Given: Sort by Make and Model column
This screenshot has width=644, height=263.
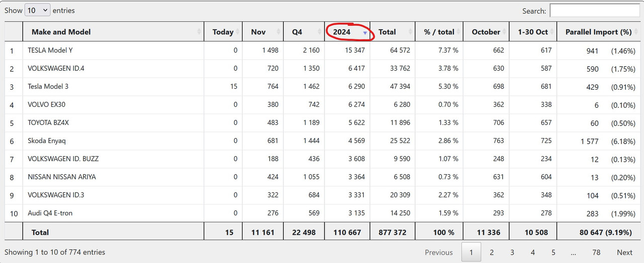Looking at the screenshot, I should pyautogui.click(x=113, y=32).
